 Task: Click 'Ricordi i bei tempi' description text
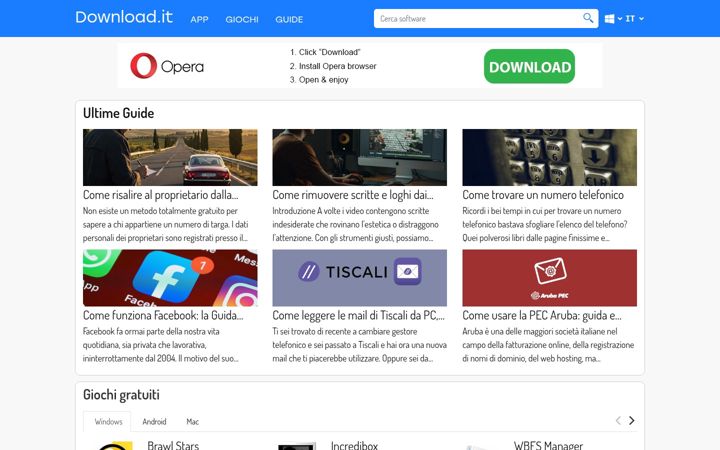[x=545, y=225]
